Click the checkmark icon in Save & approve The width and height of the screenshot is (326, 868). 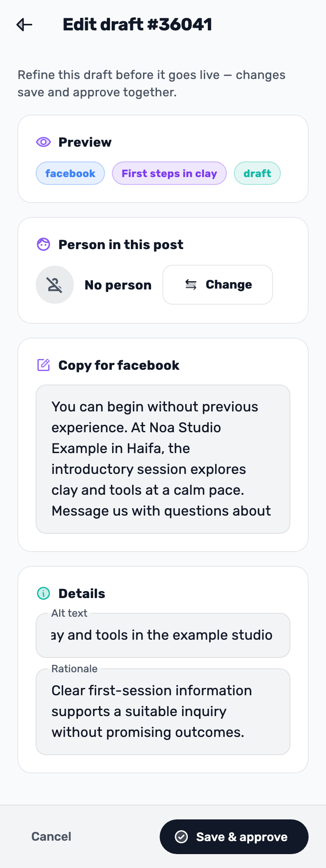tap(181, 837)
